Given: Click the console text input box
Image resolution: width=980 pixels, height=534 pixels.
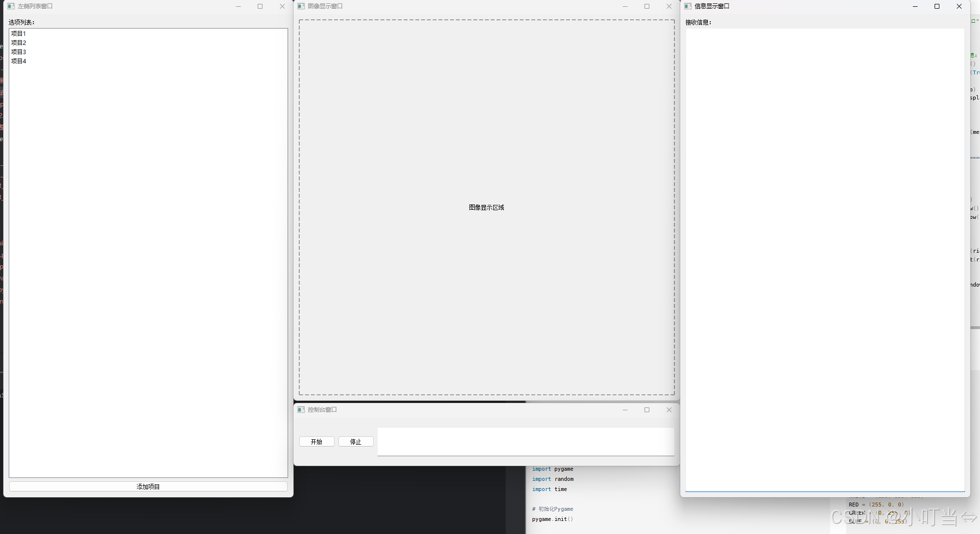Looking at the screenshot, I should coord(526,441).
